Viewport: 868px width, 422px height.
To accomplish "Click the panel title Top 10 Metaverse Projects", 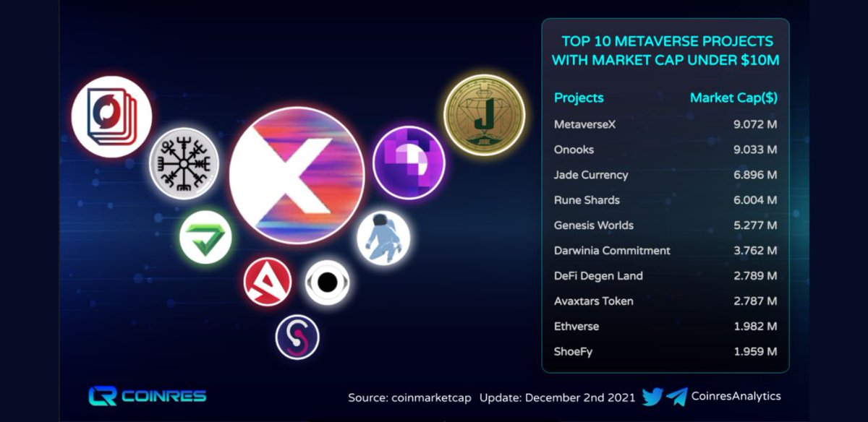I will coord(665,51).
